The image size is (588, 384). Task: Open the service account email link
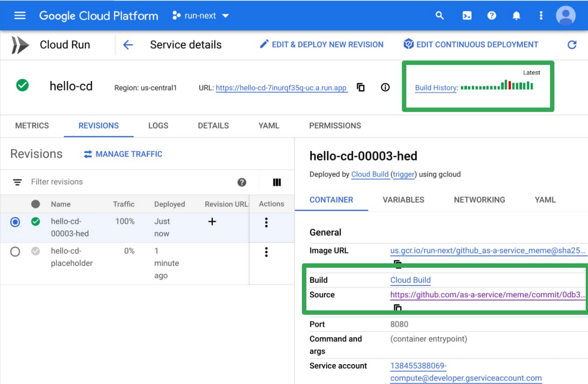pos(466,372)
